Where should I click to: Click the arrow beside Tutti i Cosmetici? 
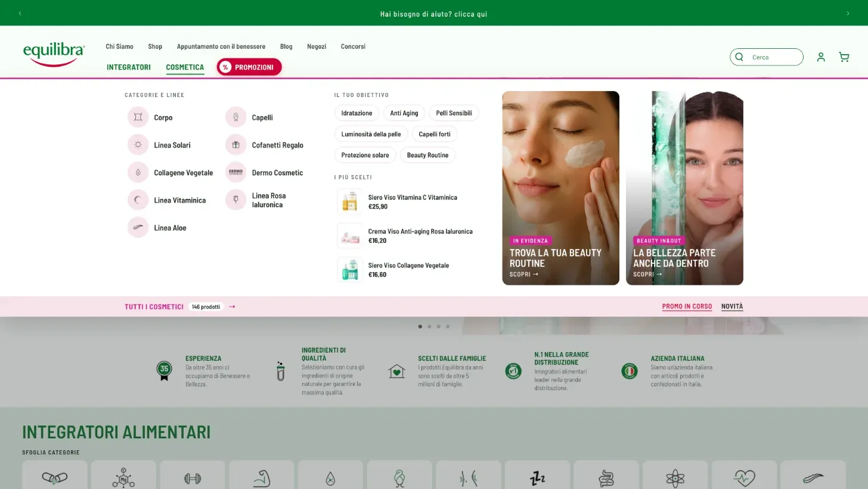click(232, 307)
